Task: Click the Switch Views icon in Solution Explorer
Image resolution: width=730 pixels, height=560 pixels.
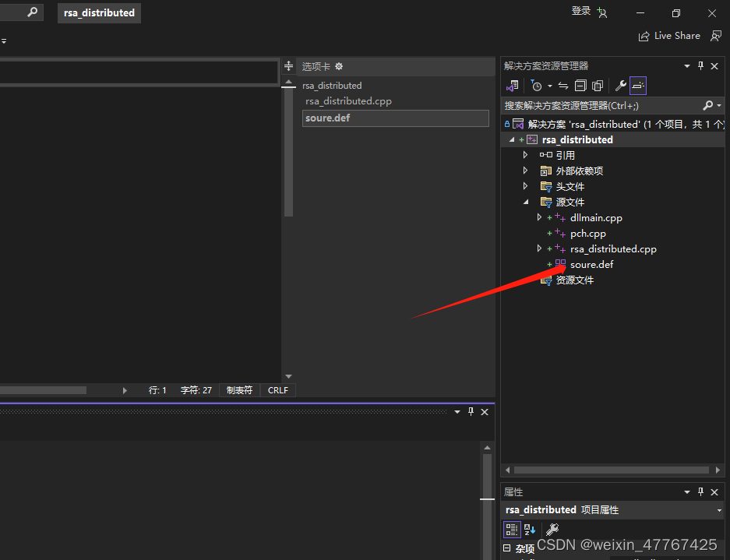Action: (x=512, y=86)
